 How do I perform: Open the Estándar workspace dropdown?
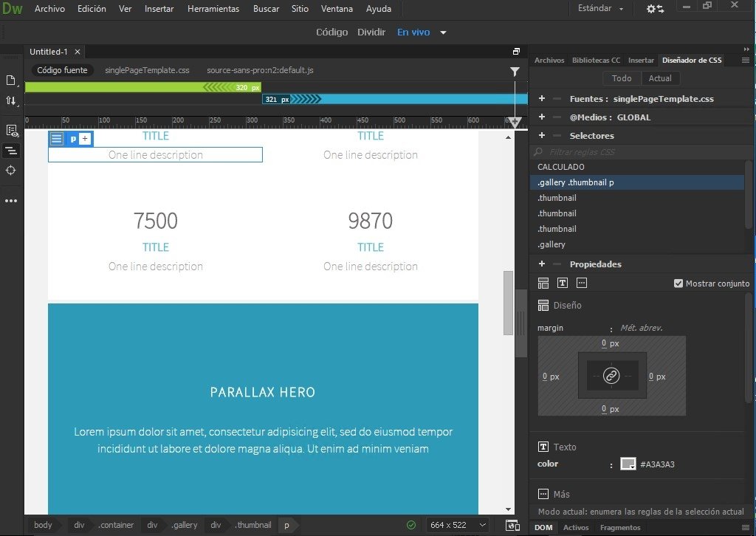(601, 9)
